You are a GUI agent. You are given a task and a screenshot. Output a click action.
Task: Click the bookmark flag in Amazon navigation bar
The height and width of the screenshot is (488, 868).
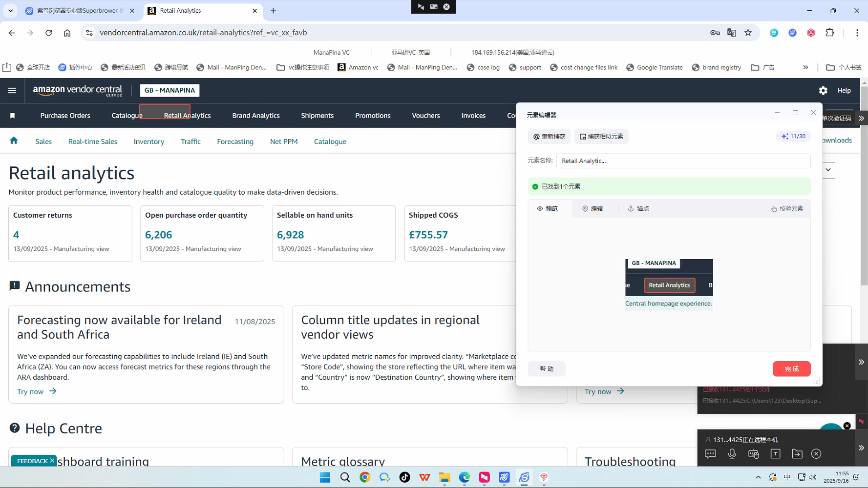click(x=13, y=116)
